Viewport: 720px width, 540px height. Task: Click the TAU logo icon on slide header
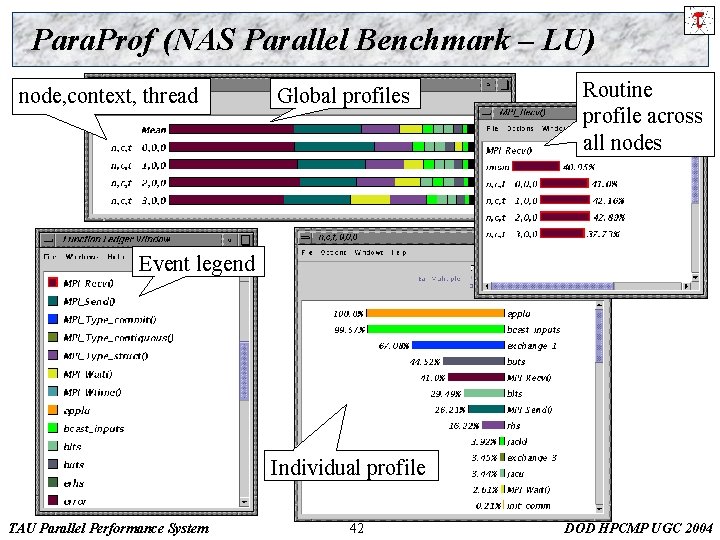coord(698,20)
